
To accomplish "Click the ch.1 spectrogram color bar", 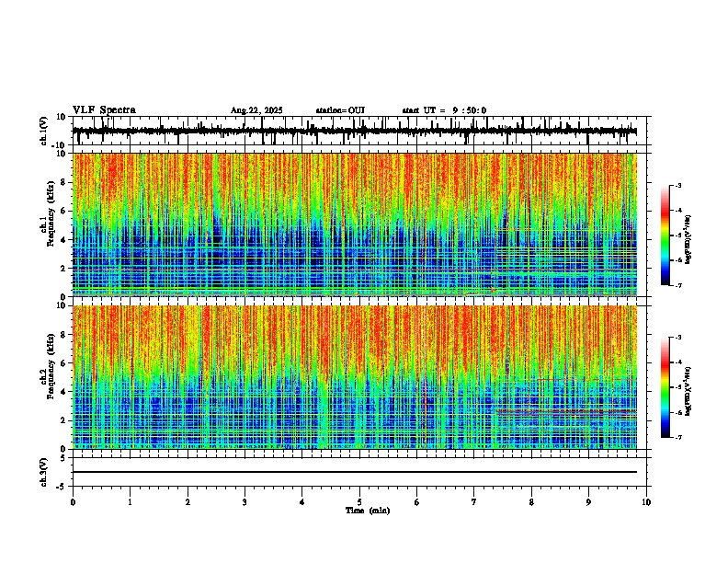I will [x=665, y=236].
